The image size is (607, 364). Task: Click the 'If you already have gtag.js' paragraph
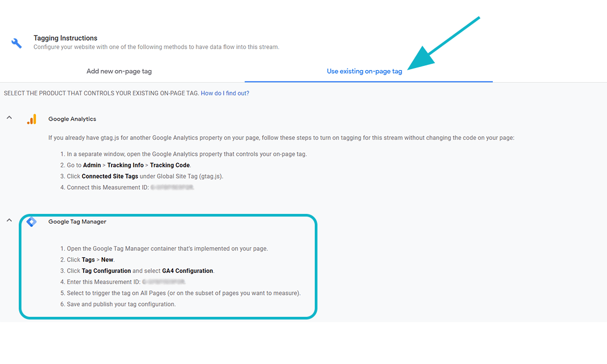tap(282, 138)
